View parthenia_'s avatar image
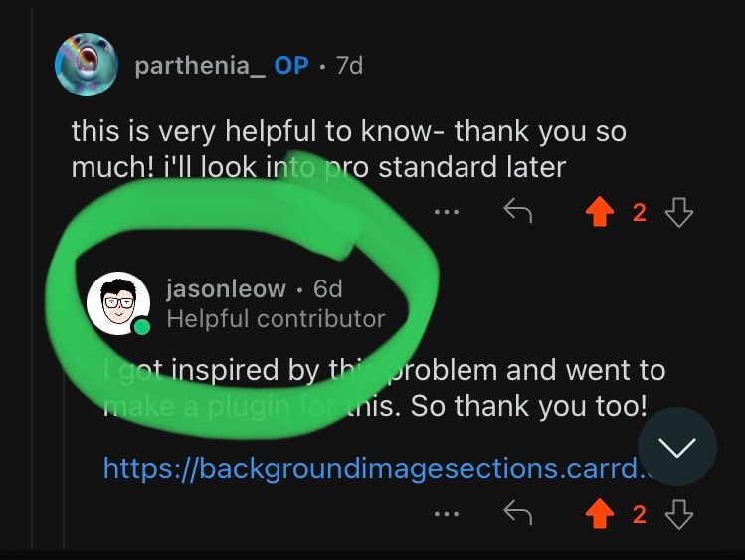This screenshot has width=745, height=560. pyautogui.click(x=87, y=65)
